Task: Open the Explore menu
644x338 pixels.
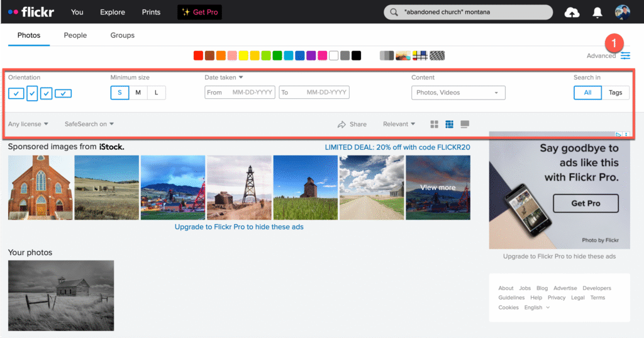Action: tap(113, 12)
